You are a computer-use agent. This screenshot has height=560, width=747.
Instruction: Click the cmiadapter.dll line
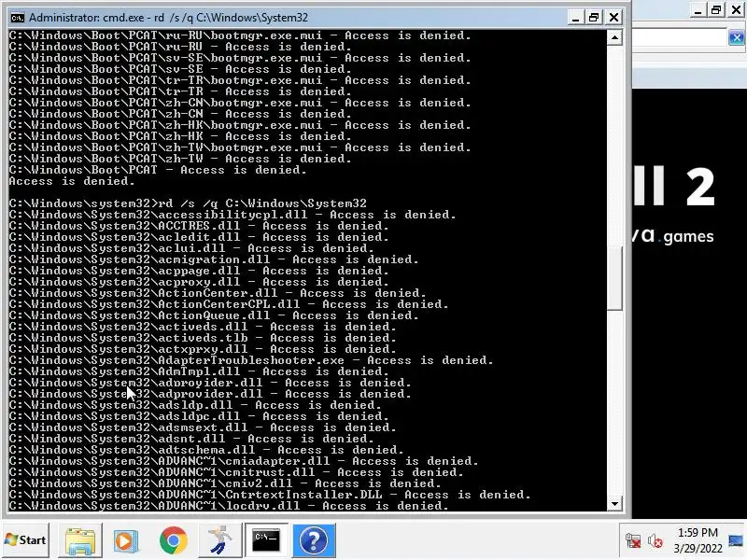244,461
